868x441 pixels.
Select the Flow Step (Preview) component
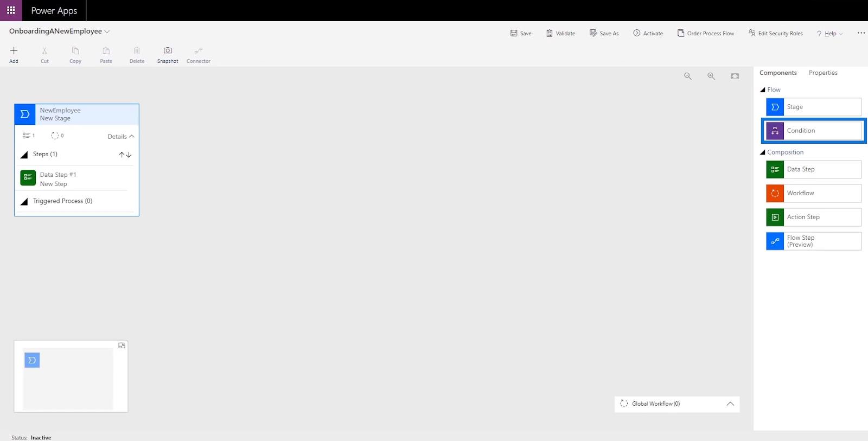(x=813, y=241)
